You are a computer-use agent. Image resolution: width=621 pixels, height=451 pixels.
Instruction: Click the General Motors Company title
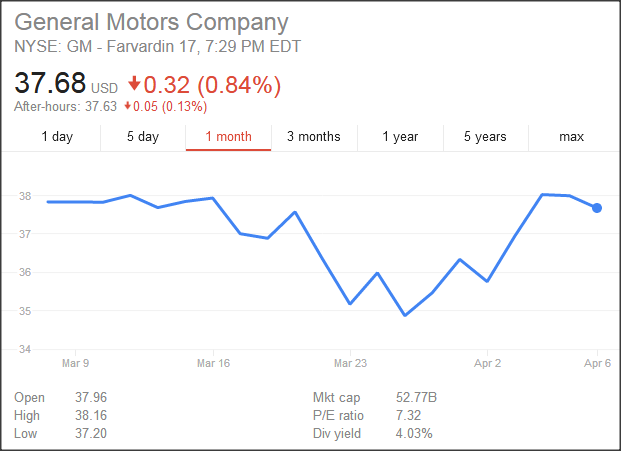[152, 22]
